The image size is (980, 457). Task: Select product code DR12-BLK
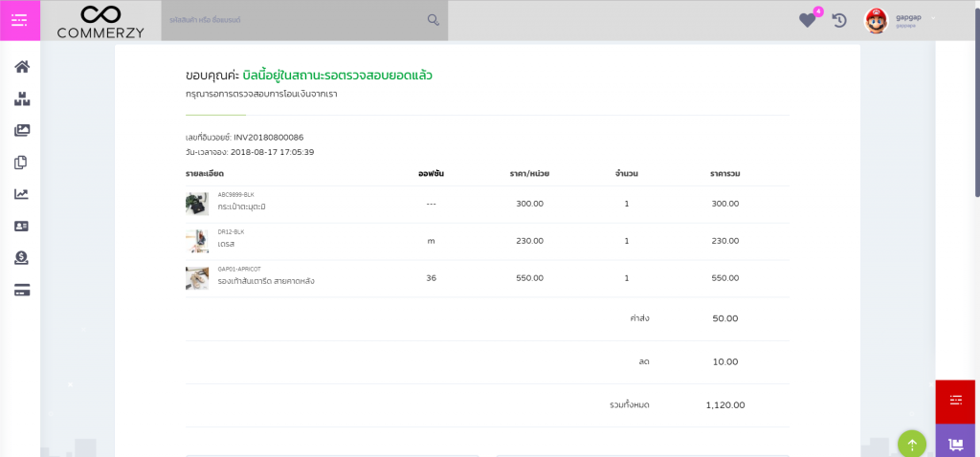coord(231,231)
